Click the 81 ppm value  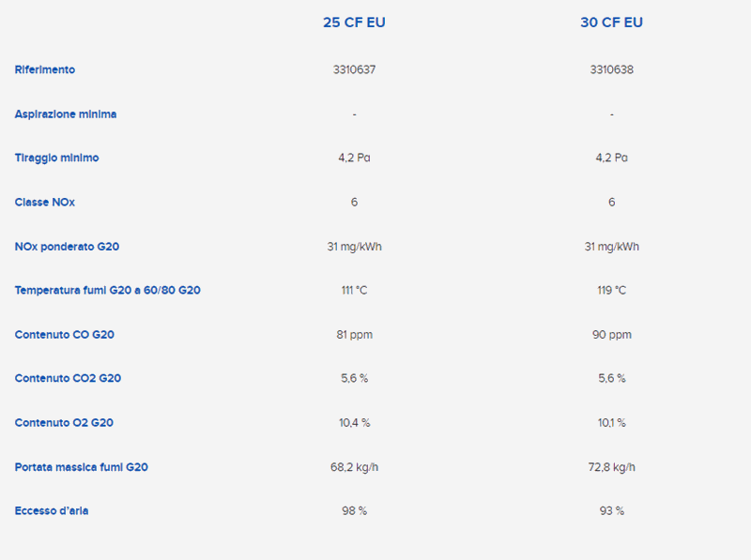point(354,335)
